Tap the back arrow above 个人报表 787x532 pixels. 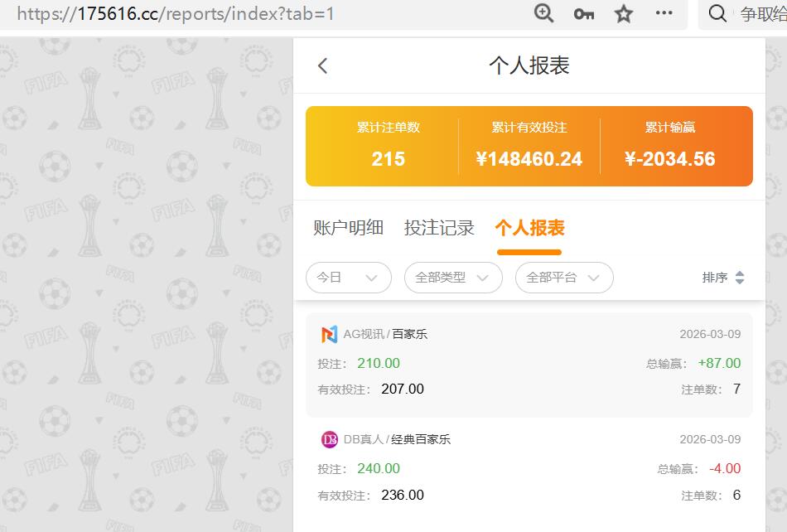[323, 65]
